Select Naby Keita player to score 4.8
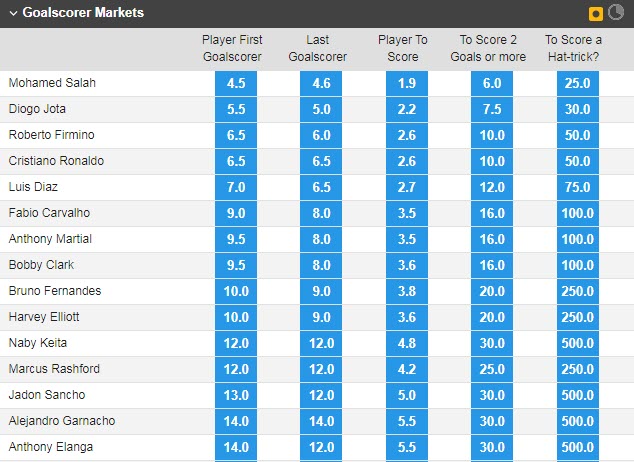This screenshot has height=462, width=634. pyautogui.click(x=407, y=343)
